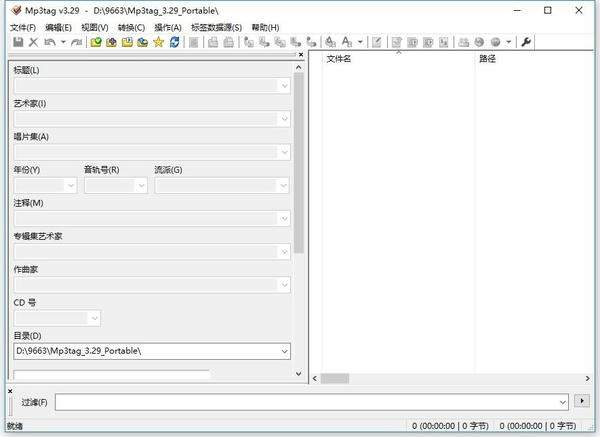600x437 pixels.
Task: Click the filter arrow button beside 过滤 box
Action: [582, 401]
